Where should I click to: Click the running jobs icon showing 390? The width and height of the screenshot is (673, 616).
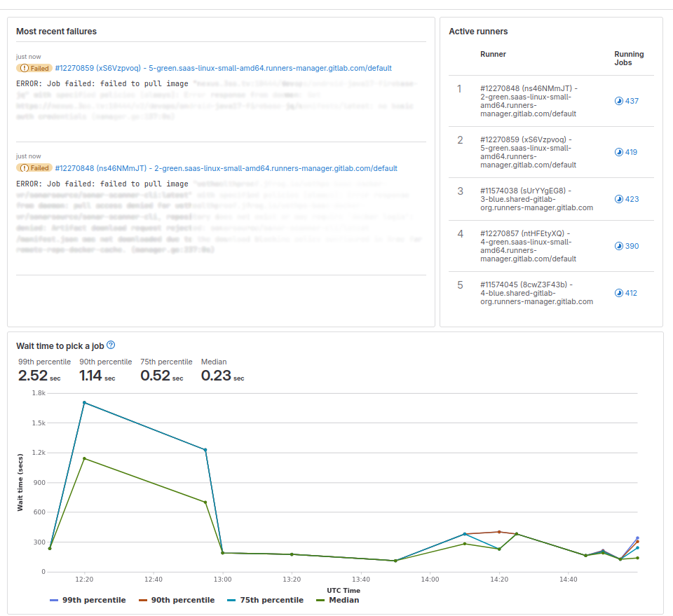click(x=618, y=246)
